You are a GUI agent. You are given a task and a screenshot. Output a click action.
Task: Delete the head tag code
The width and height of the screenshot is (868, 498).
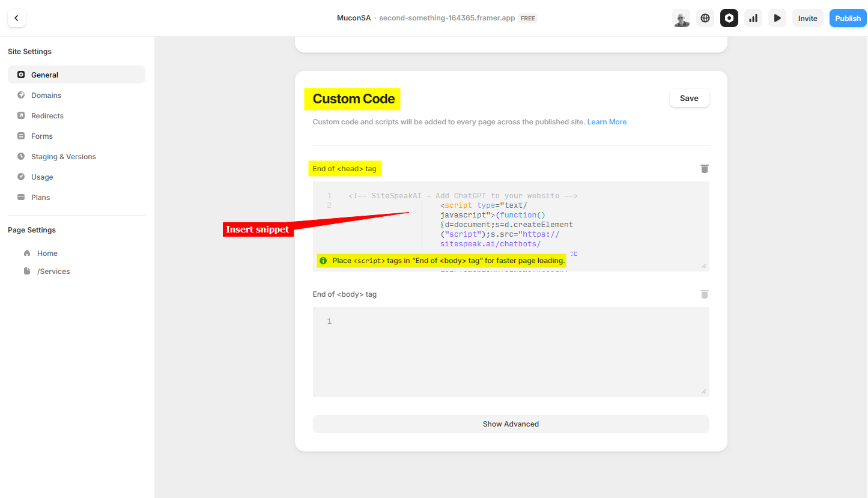(705, 169)
